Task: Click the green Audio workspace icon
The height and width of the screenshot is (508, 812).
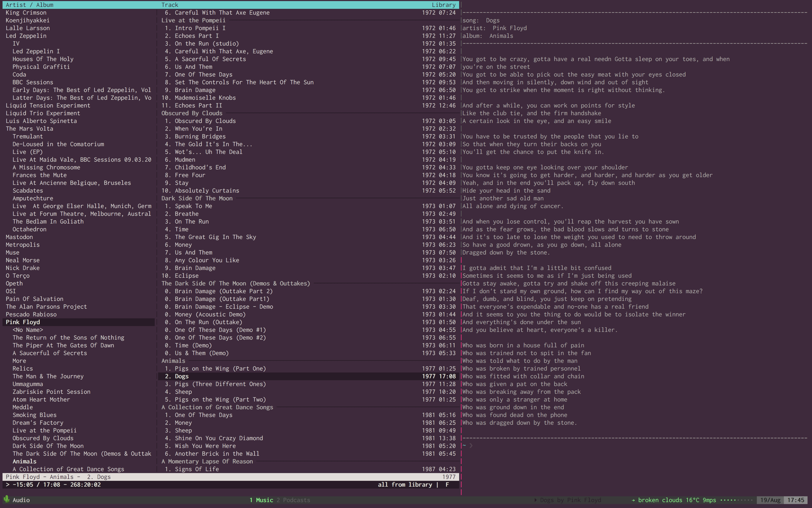Action: coord(7,499)
